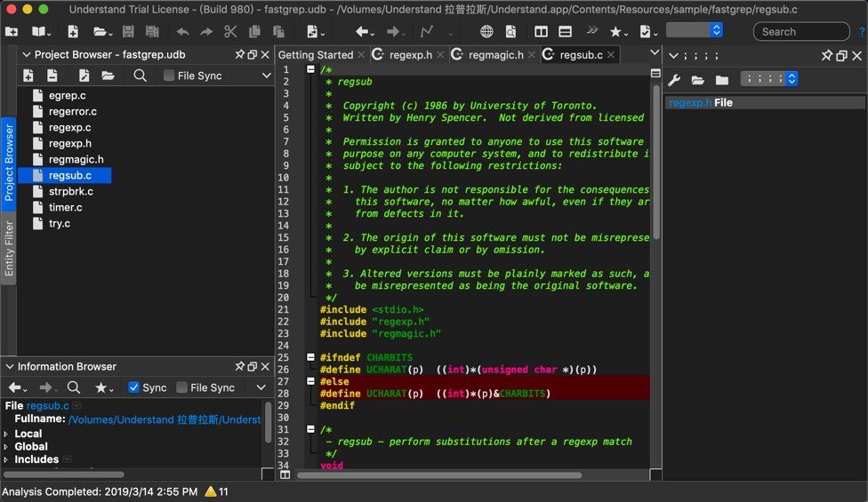Enable File Sync in Project Browser
Screen dimensions: 868x502
(x=169, y=76)
